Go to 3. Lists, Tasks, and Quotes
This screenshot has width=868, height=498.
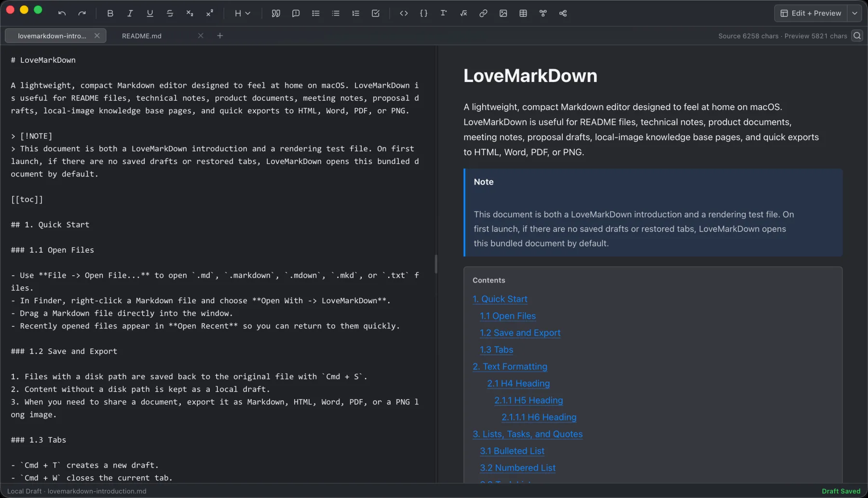(528, 434)
